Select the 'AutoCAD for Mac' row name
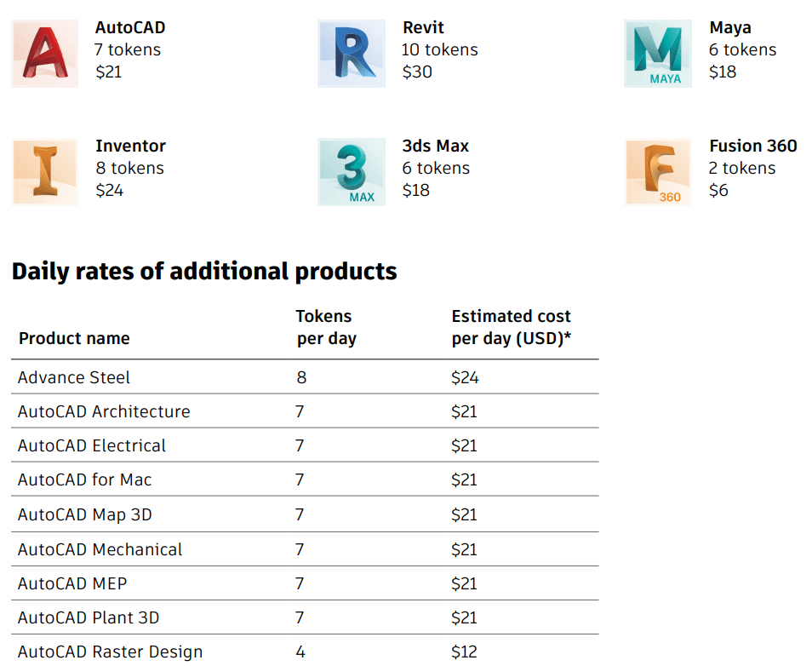This screenshot has height=666, width=812. click(x=84, y=480)
